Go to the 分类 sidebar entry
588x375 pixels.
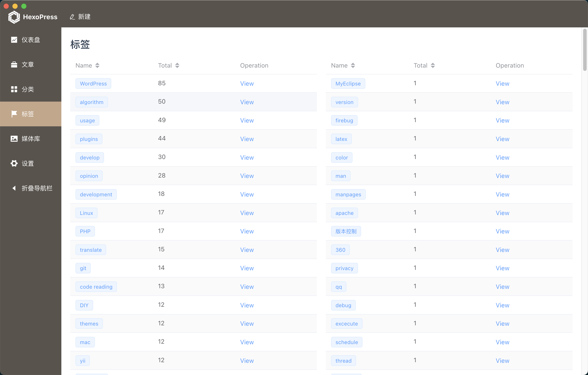tap(28, 89)
